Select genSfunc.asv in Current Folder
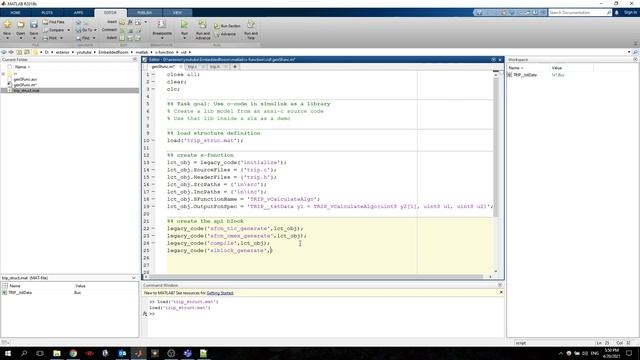This screenshot has height=360, width=640. [25, 80]
